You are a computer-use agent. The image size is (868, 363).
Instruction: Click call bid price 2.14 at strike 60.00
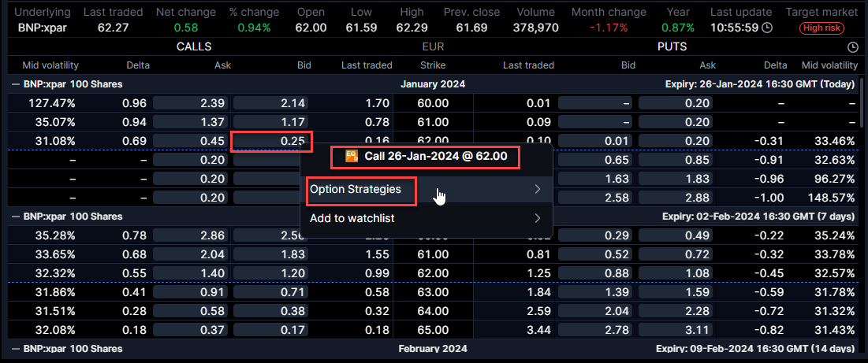(270, 103)
